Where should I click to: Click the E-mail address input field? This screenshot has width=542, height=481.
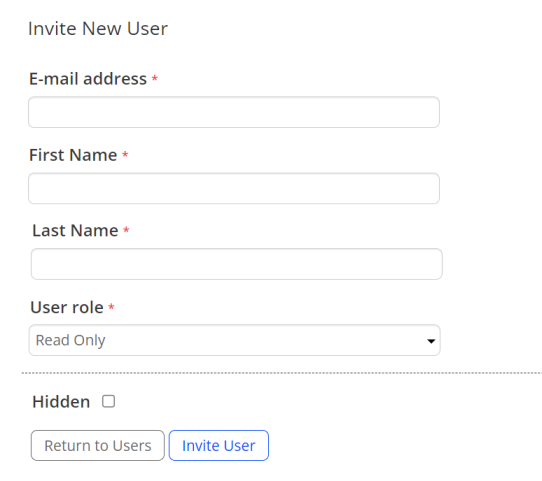234,112
